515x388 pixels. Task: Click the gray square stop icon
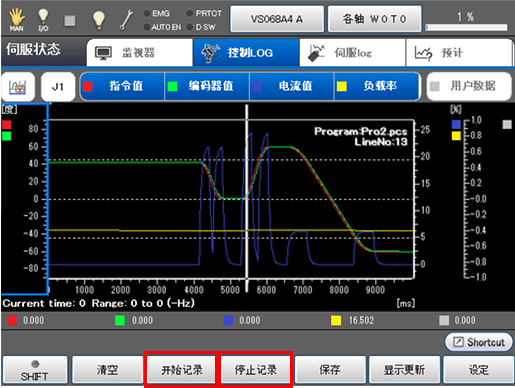click(70, 21)
